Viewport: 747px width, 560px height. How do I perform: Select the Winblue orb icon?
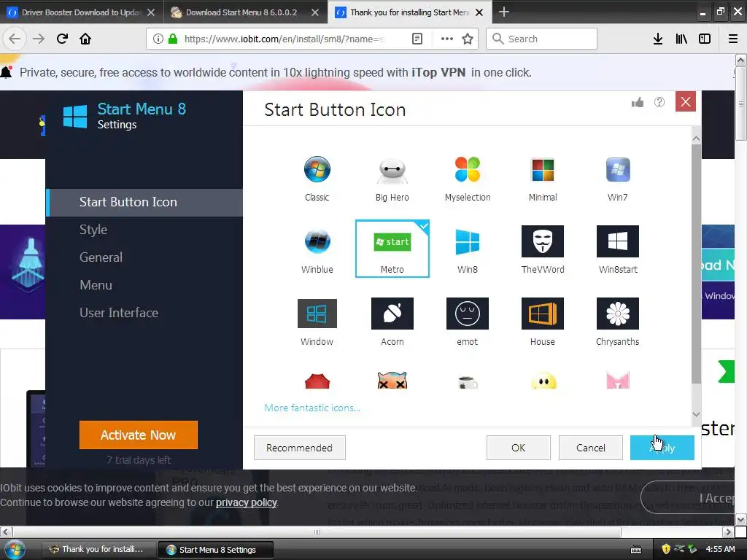(x=317, y=250)
